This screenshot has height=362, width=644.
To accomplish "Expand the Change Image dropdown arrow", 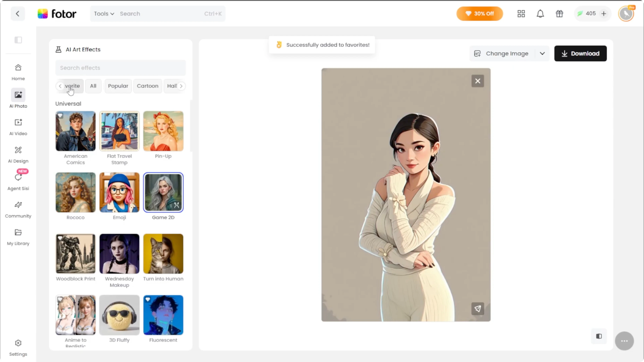I will tap(542, 54).
